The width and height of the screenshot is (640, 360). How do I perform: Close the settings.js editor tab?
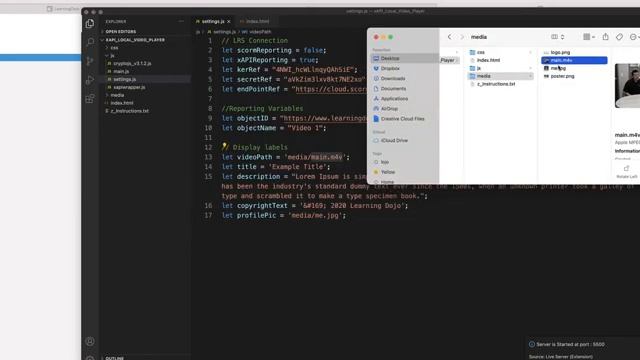[229, 21]
